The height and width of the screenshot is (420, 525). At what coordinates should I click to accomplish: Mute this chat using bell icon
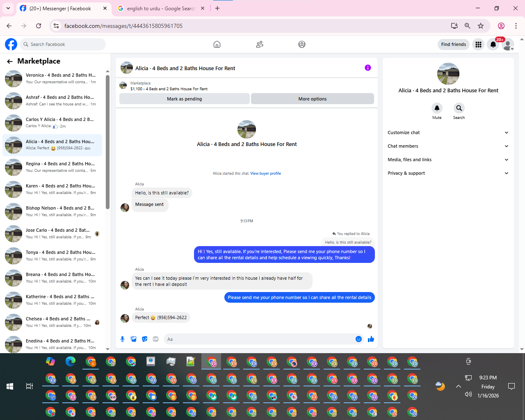(437, 108)
